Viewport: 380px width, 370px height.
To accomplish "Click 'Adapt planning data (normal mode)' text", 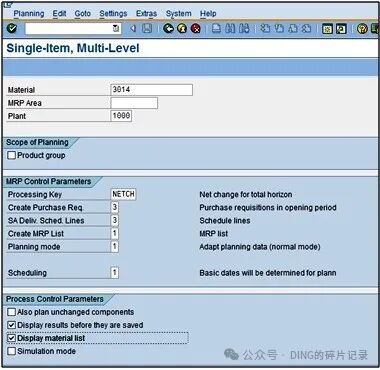I will [x=260, y=247].
